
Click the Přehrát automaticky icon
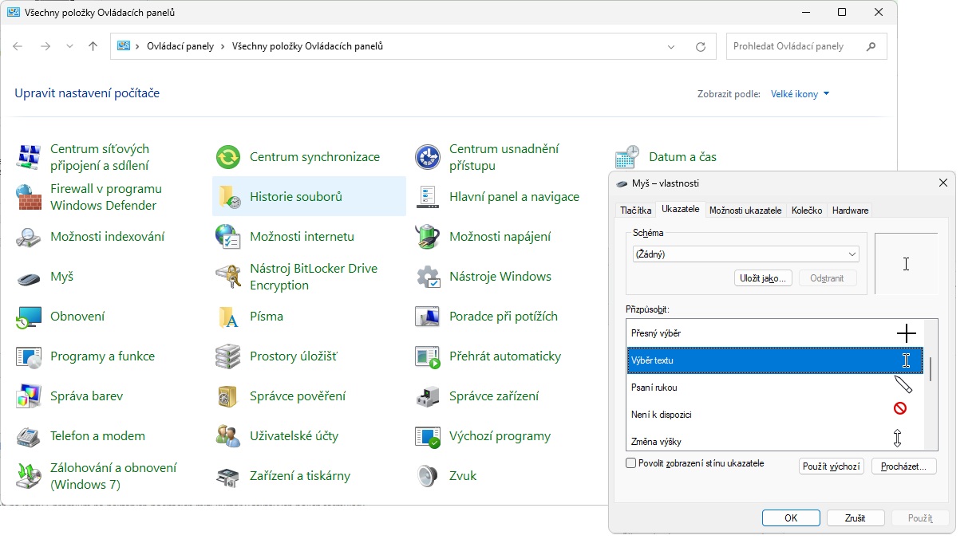coord(428,356)
